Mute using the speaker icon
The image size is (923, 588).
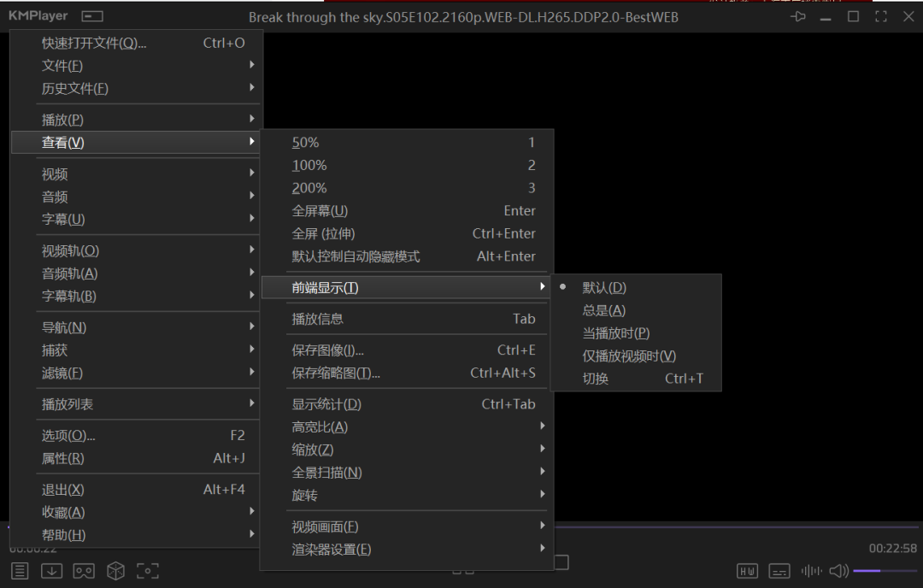(x=839, y=570)
